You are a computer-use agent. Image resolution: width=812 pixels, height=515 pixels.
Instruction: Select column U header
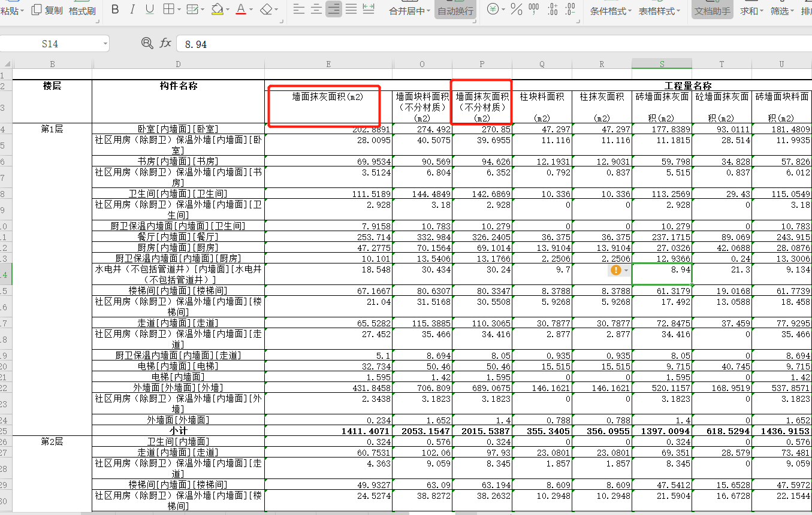[781, 64]
